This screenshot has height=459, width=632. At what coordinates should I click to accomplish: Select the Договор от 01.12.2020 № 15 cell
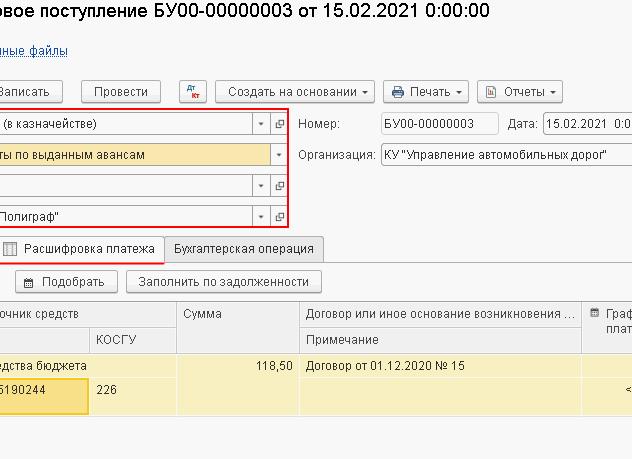[441, 366]
